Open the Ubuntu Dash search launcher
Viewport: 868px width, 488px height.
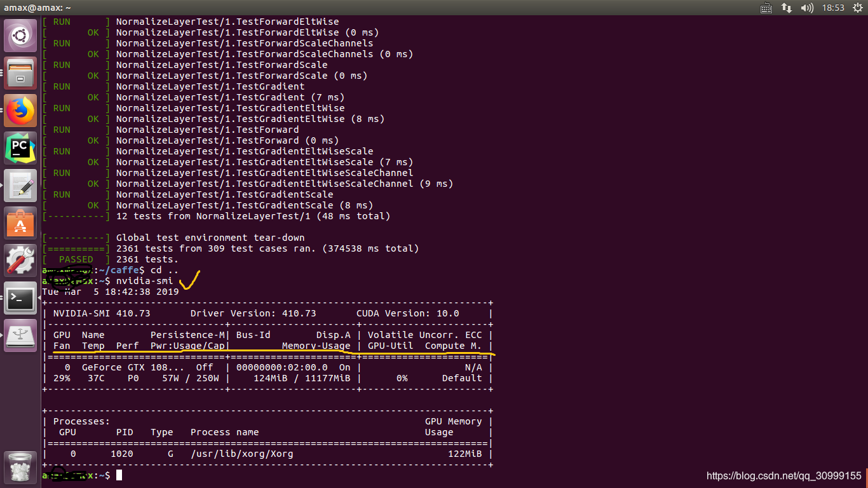(21, 36)
